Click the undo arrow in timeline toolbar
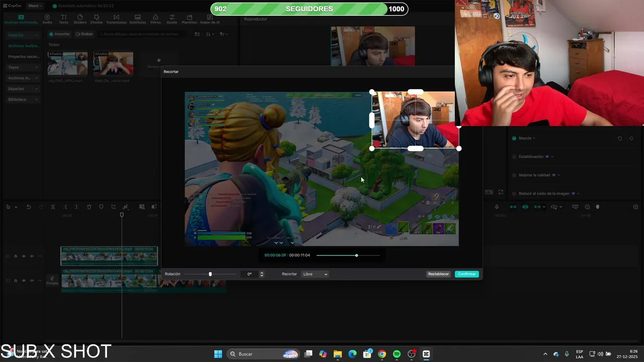This screenshot has height=362, width=644. [29, 207]
